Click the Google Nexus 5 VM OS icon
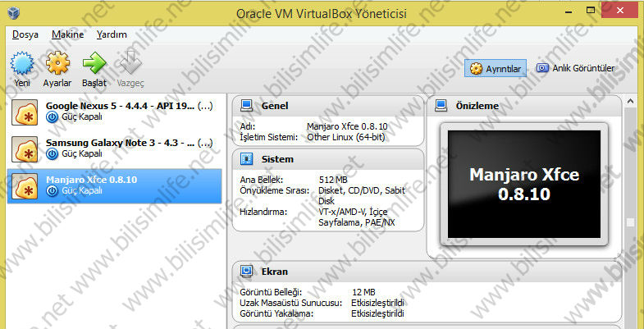The width and height of the screenshot is (644, 329). point(25,112)
